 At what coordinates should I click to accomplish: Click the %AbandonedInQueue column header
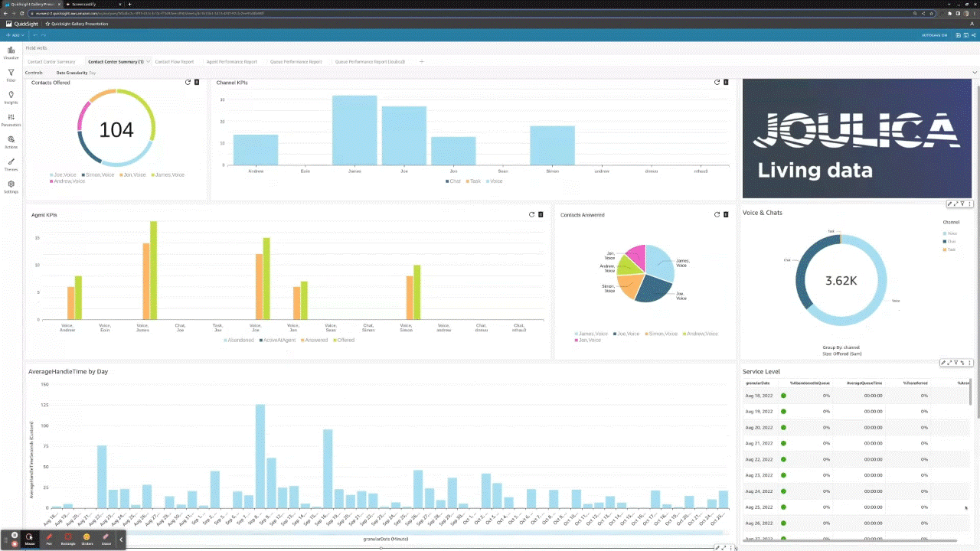[x=810, y=383]
